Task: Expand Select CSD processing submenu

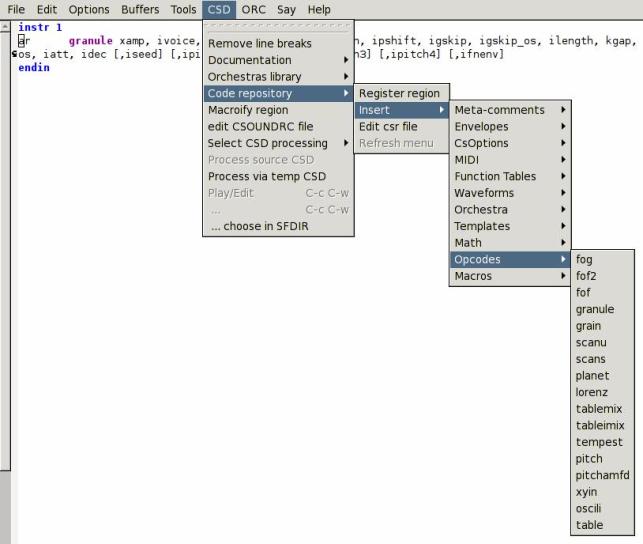Action: click(278, 143)
